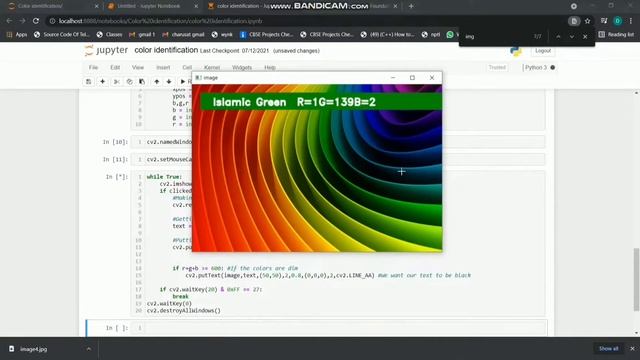Screen dimensions: 640x360
Task: Open the Widgets menu
Action: [242, 67]
